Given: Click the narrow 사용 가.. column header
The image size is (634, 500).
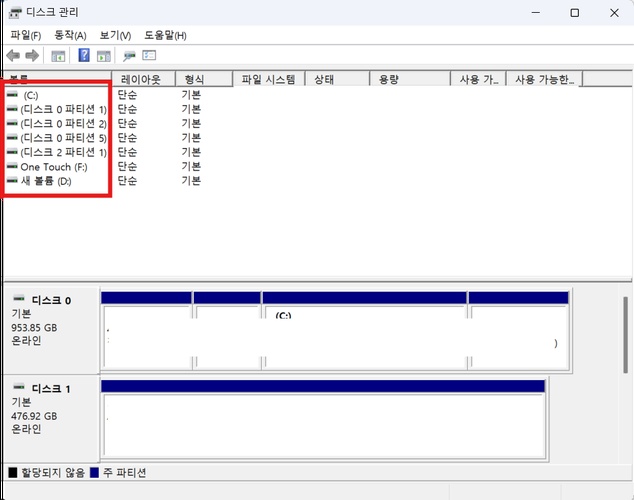Looking at the screenshot, I should coord(478,79).
